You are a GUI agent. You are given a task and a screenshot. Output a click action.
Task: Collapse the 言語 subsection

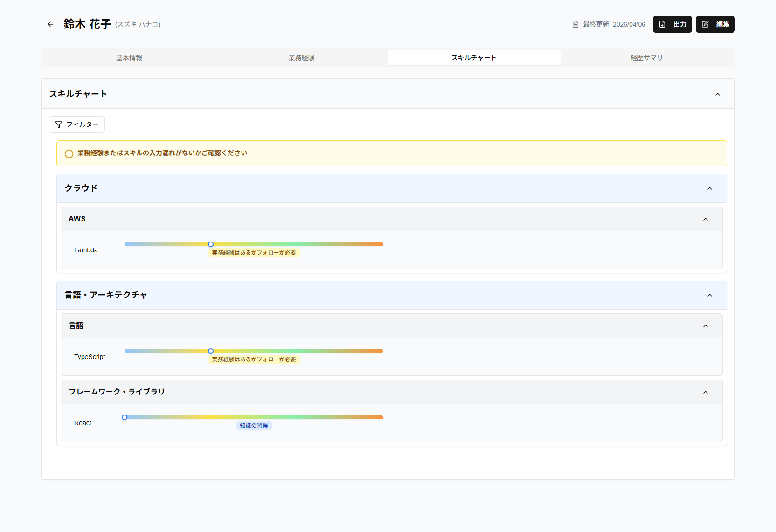click(706, 326)
